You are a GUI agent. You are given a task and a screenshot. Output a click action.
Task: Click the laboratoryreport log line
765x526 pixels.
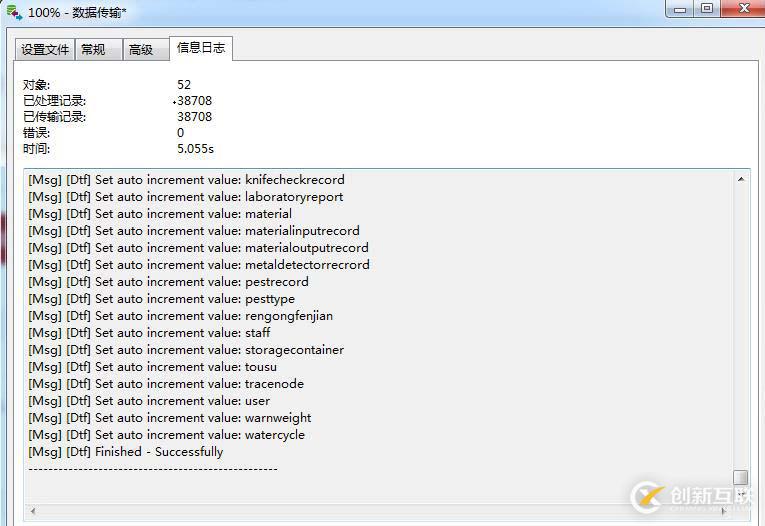pyautogui.click(x=186, y=197)
